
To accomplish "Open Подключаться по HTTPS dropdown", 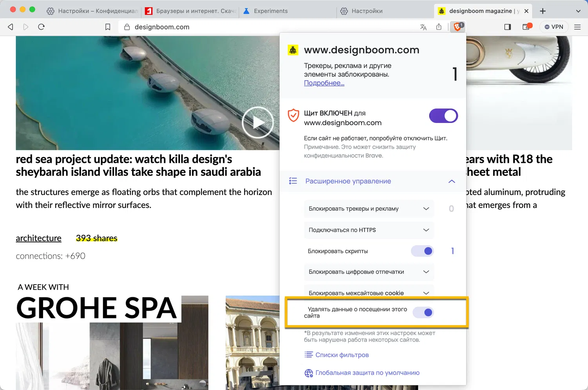I will tap(369, 230).
